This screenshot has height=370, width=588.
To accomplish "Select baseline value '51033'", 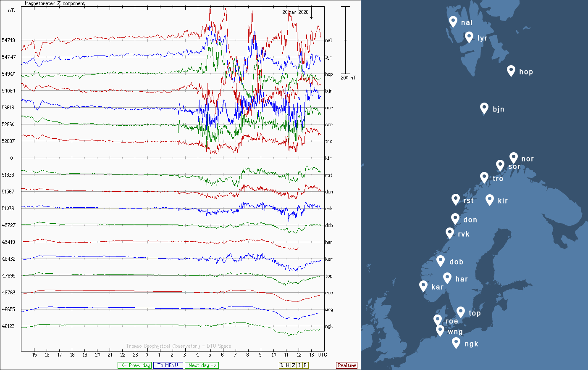I will click(8, 209).
